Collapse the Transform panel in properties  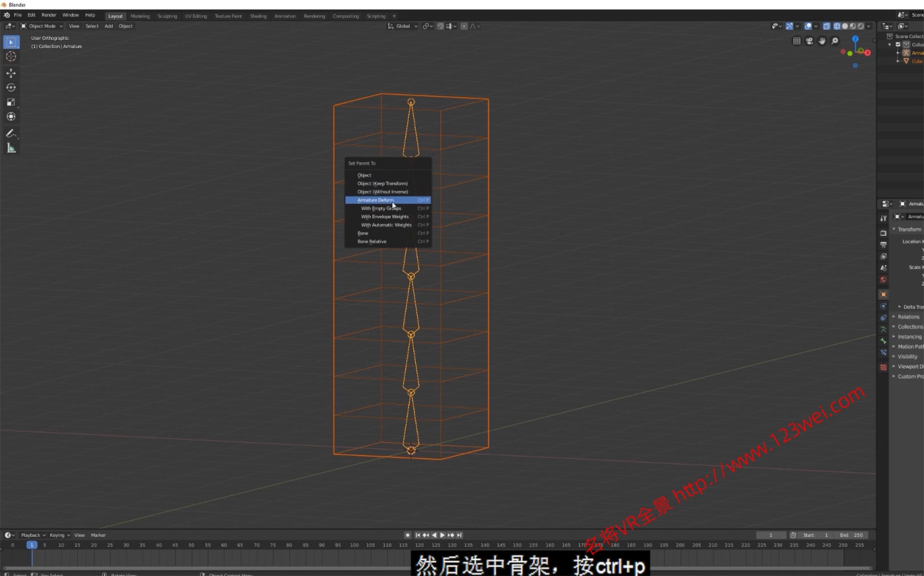(908, 229)
